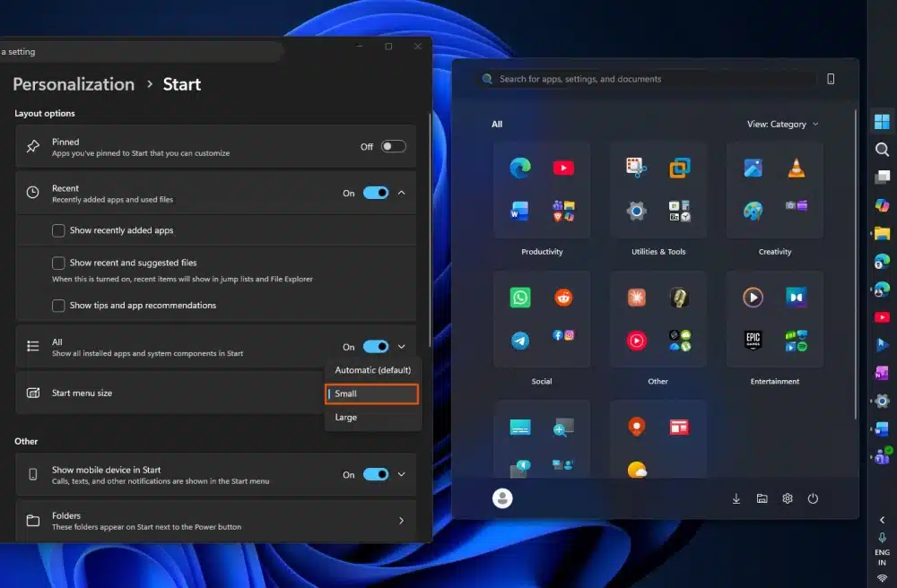
Task: Open Microsoft Edge in Productivity group
Action: [520, 168]
